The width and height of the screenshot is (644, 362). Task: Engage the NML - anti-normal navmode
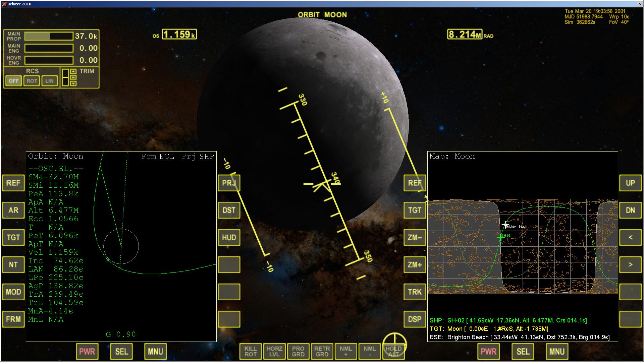370,351
